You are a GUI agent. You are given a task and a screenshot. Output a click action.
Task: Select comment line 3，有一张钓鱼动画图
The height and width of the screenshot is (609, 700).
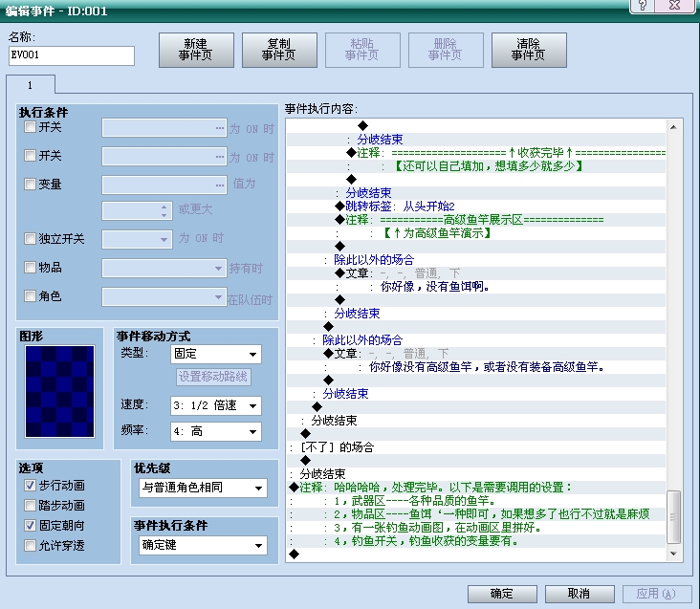(476, 528)
